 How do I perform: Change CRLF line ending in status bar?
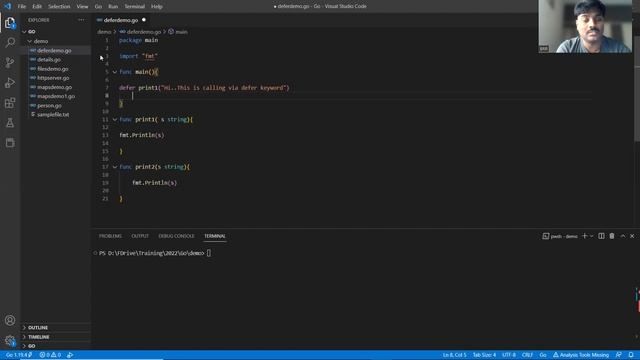pyautogui.click(x=527, y=355)
